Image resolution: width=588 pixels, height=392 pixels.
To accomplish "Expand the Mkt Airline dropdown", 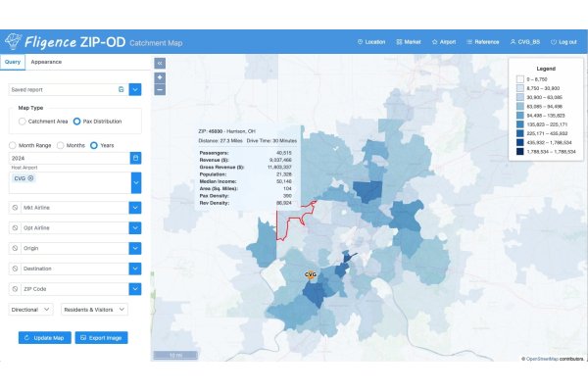I will pos(135,208).
